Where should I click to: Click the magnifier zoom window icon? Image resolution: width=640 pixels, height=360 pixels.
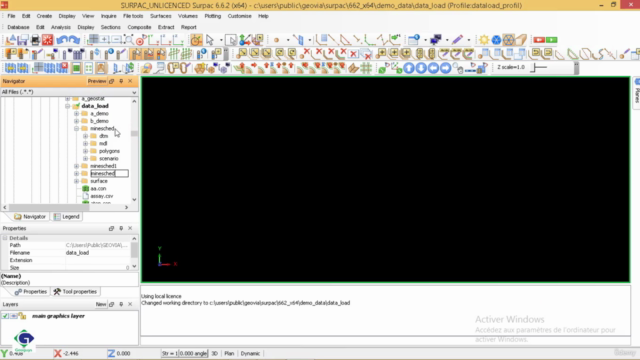(129, 40)
